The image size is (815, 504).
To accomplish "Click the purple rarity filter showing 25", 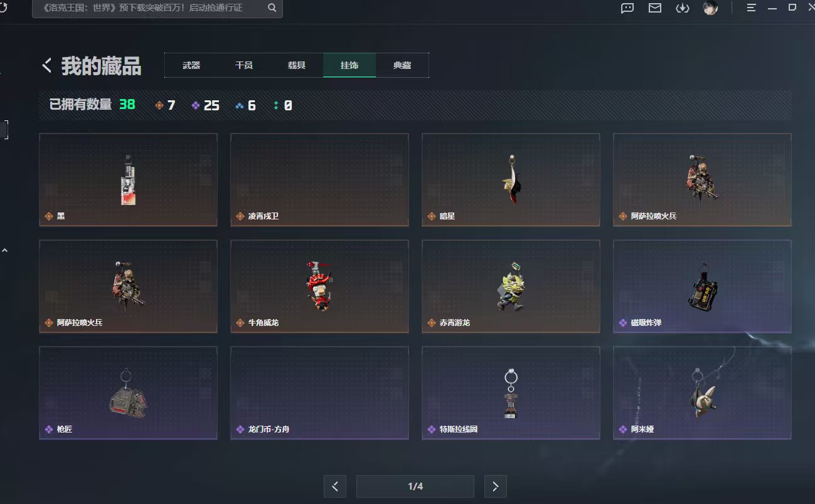I will (205, 105).
